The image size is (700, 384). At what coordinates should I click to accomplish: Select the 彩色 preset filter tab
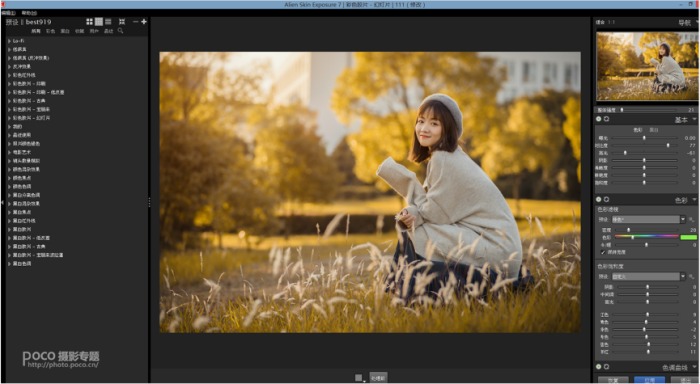(x=50, y=31)
